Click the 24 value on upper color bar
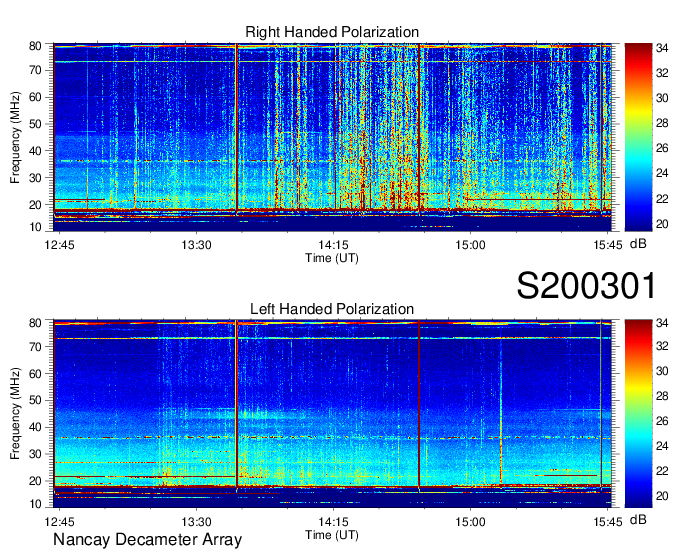This screenshot has width=680, height=552. pyautogui.click(x=662, y=173)
